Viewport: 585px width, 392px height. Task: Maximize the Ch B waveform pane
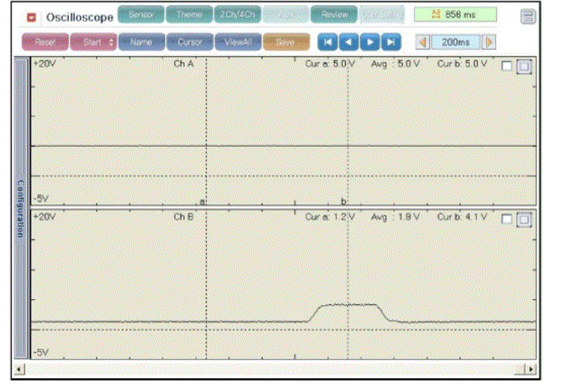pos(524,219)
